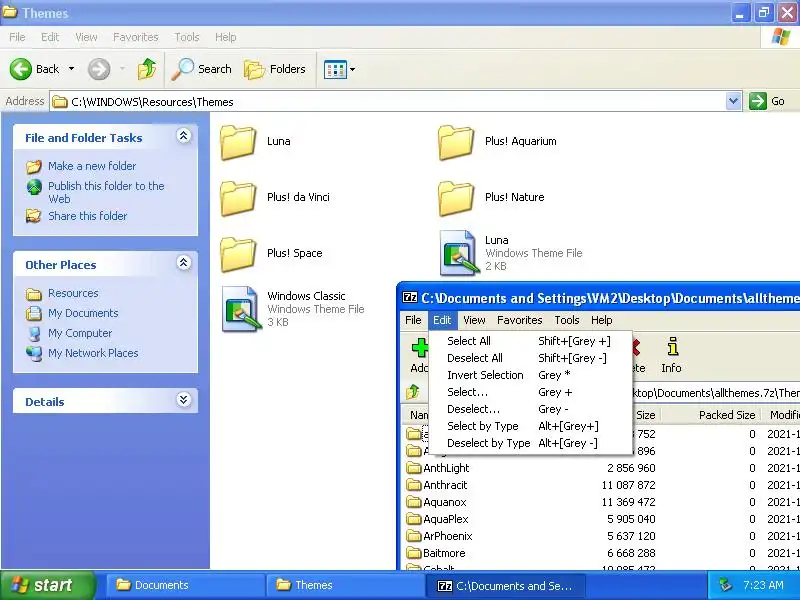The height and width of the screenshot is (600, 800).
Task: Select the AquaPlex folder row
Action: (602, 519)
